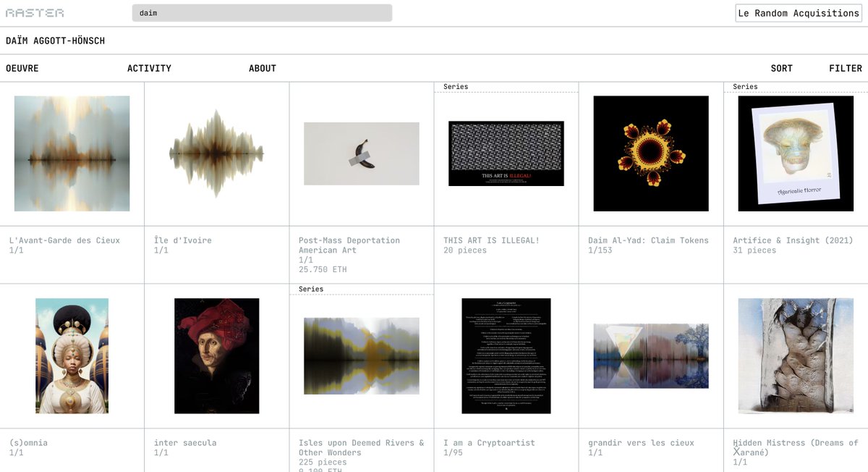
Task: Click title Daïm Al-Yad: Claim Tokens
Action: pyautogui.click(x=648, y=240)
